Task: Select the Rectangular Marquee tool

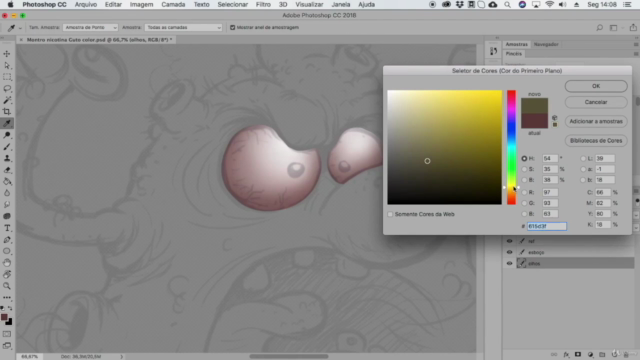Action: click(x=7, y=77)
